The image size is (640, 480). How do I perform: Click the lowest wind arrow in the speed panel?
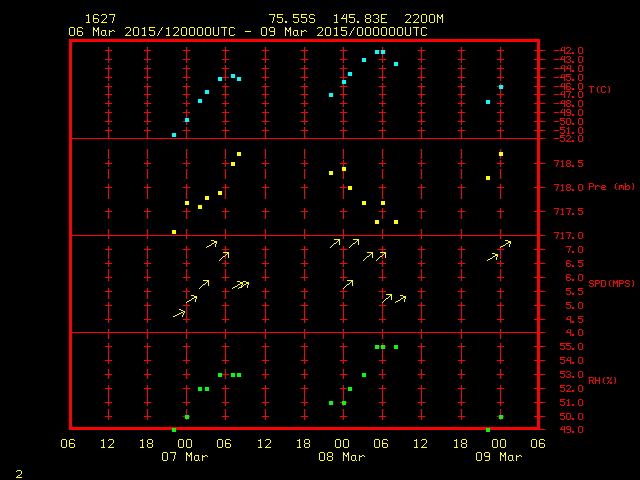[179, 313]
